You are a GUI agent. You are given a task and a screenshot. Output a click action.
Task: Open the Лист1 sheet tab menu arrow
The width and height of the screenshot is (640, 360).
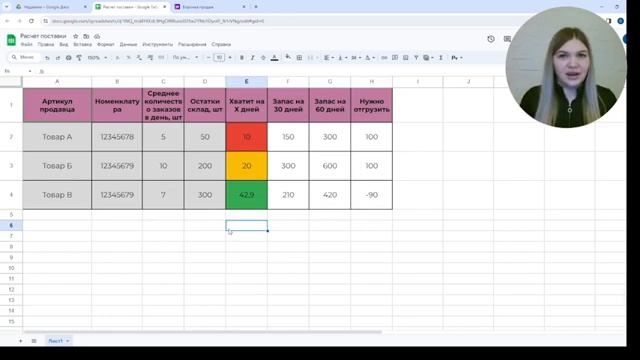(68, 341)
